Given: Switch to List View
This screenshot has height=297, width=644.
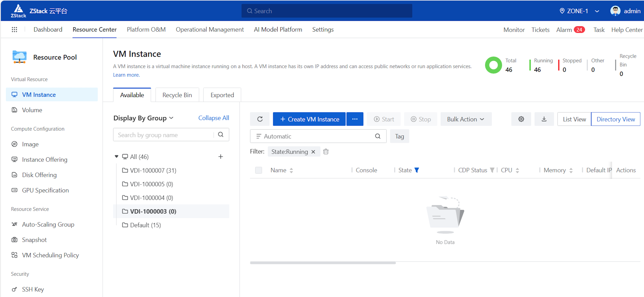Looking at the screenshot, I should point(574,119).
